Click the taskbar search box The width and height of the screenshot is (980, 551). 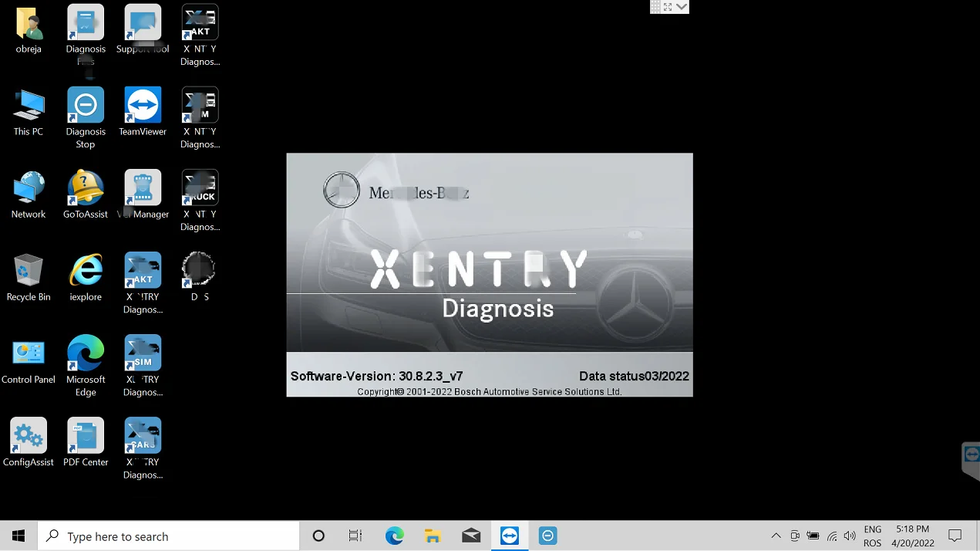[168, 536]
